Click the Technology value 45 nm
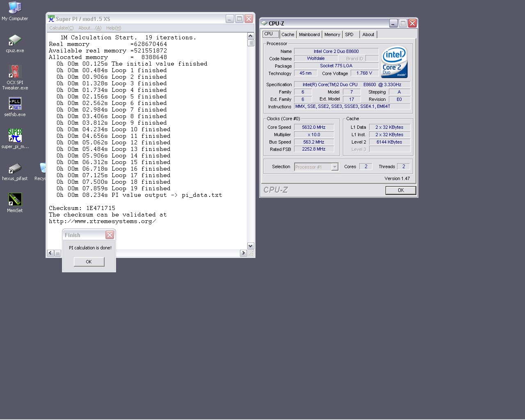 pyautogui.click(x=306, y=73)
